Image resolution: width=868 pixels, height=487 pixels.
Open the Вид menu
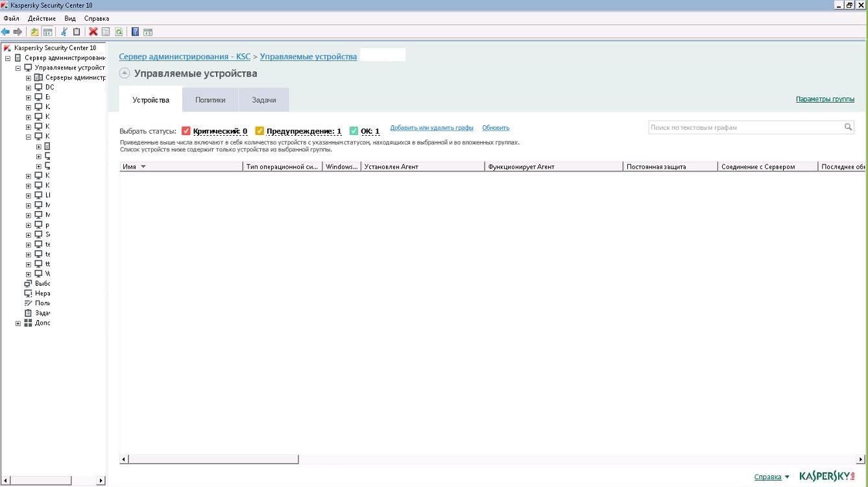pyautogui.click(x=70, y=18)
